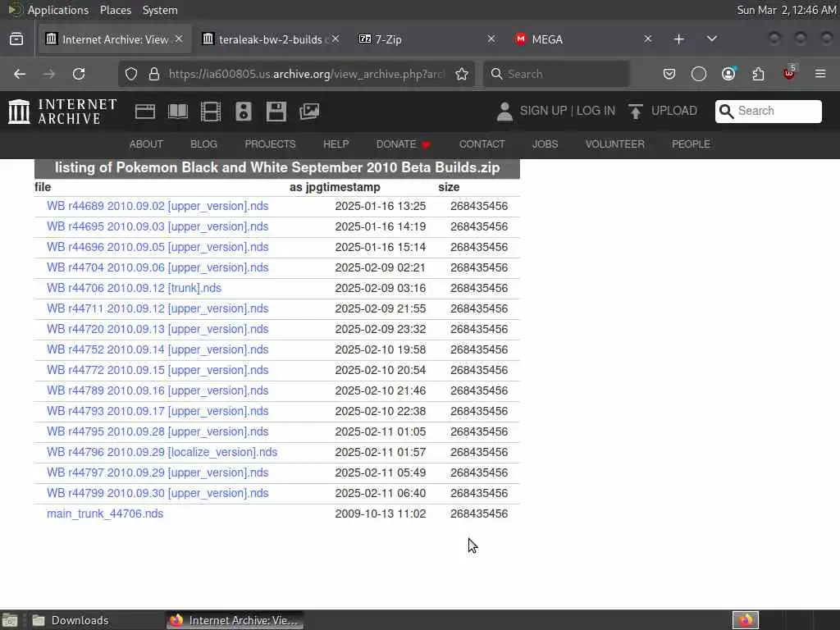Download WB r44704 2010.09.06 upper_version.nds

[x=157, y=267]
